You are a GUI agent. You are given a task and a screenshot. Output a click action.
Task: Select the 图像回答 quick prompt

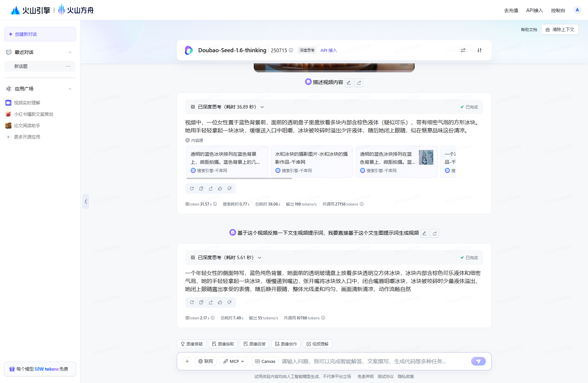pyautogui.click(x=254, y=344)
